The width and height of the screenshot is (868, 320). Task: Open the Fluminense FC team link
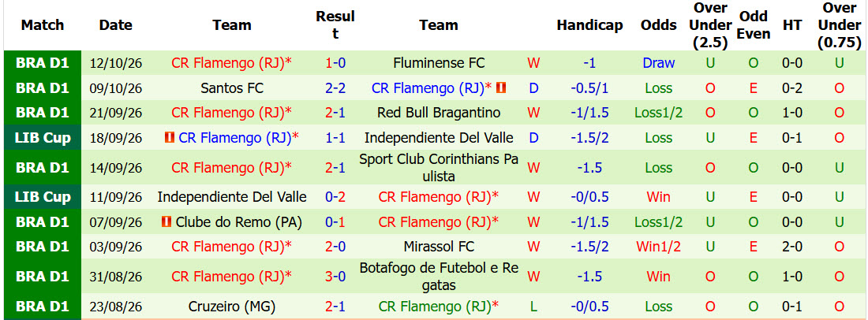[x=439, y=63]
